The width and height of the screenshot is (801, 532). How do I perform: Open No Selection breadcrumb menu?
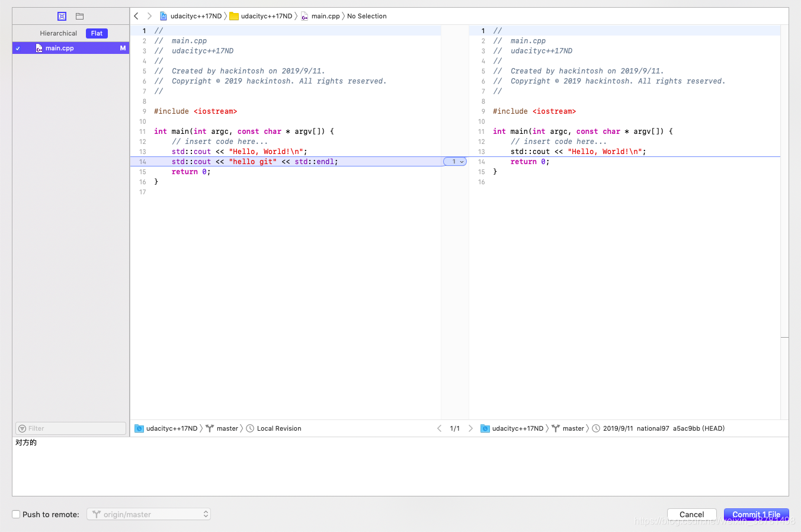(367, 16)
